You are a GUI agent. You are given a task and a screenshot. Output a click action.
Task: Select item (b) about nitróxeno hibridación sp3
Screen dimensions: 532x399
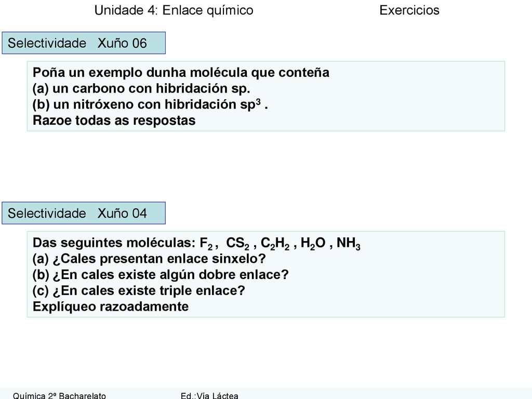(x=150, y=104)
